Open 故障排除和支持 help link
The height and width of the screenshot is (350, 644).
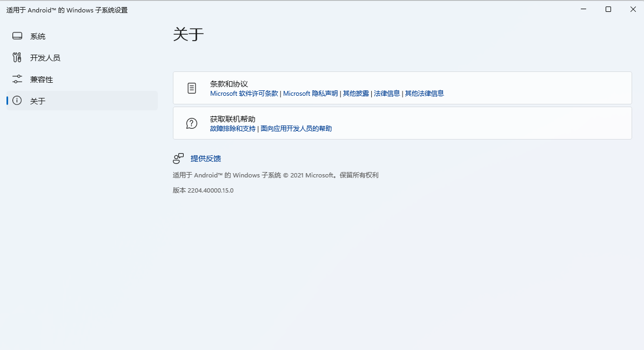coord(233,129)
